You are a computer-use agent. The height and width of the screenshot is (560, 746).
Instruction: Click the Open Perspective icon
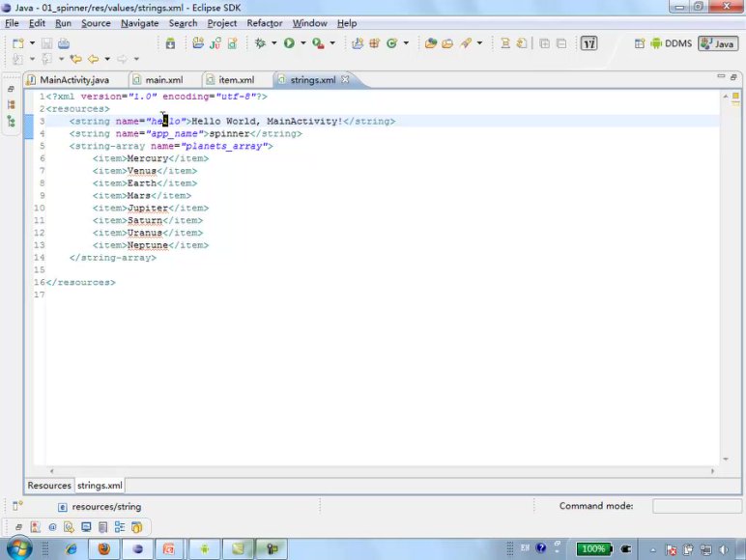pos(640,43)
